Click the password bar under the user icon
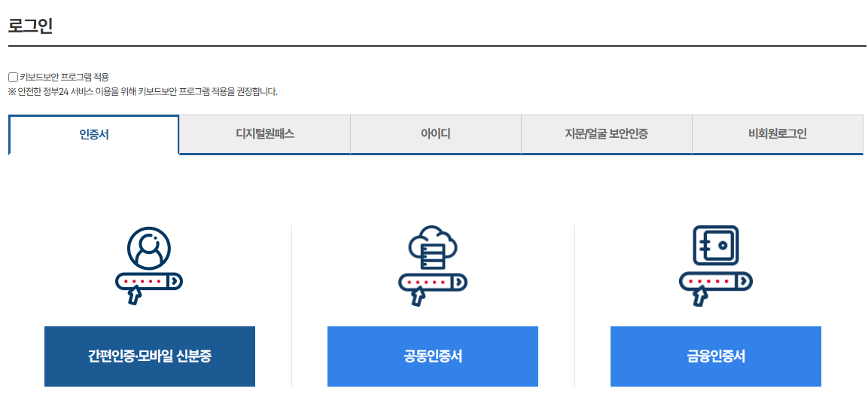 pos(148,281)
